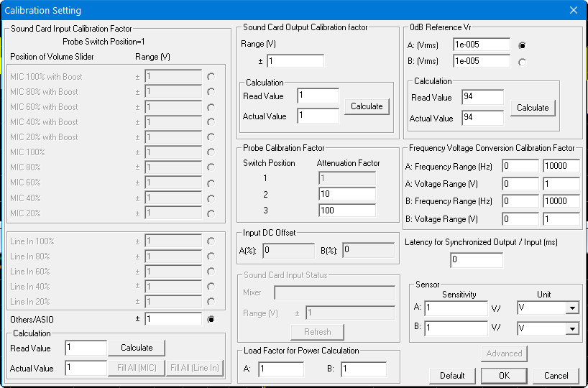Confirm settings with OK button
588x388 pixels.
tap(504, 376)
